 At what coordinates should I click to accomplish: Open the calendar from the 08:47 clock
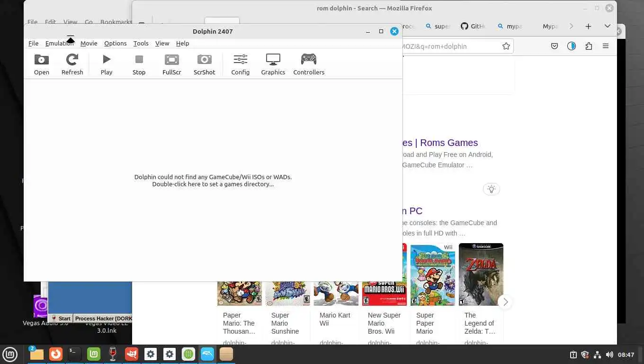[x=626, y=355]
